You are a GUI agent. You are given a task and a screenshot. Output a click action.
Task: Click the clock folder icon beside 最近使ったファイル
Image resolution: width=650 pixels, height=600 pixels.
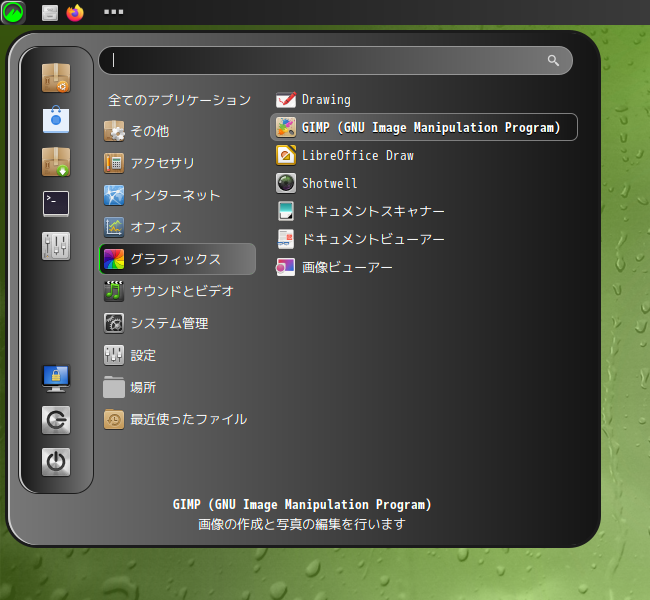tap(114, 419)
